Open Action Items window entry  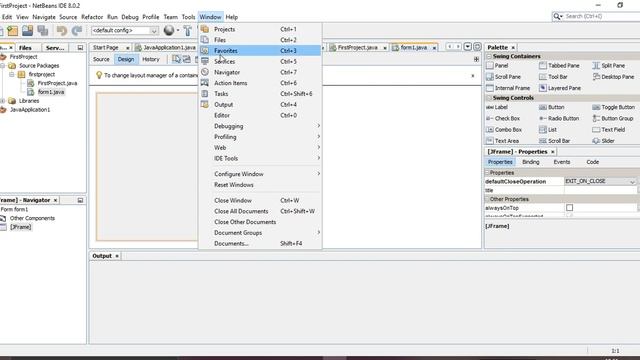(260, 83)
